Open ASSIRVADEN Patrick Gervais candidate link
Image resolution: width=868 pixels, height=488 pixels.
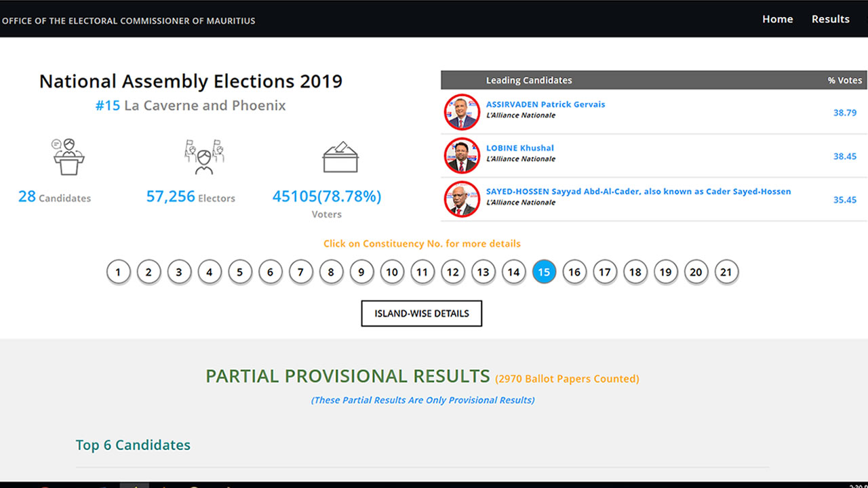click(545, 104)
